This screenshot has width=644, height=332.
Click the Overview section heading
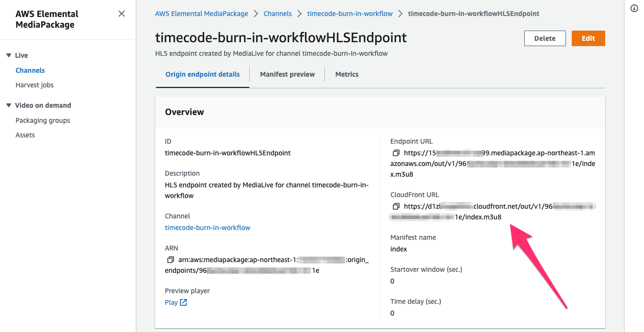[185, 112]
